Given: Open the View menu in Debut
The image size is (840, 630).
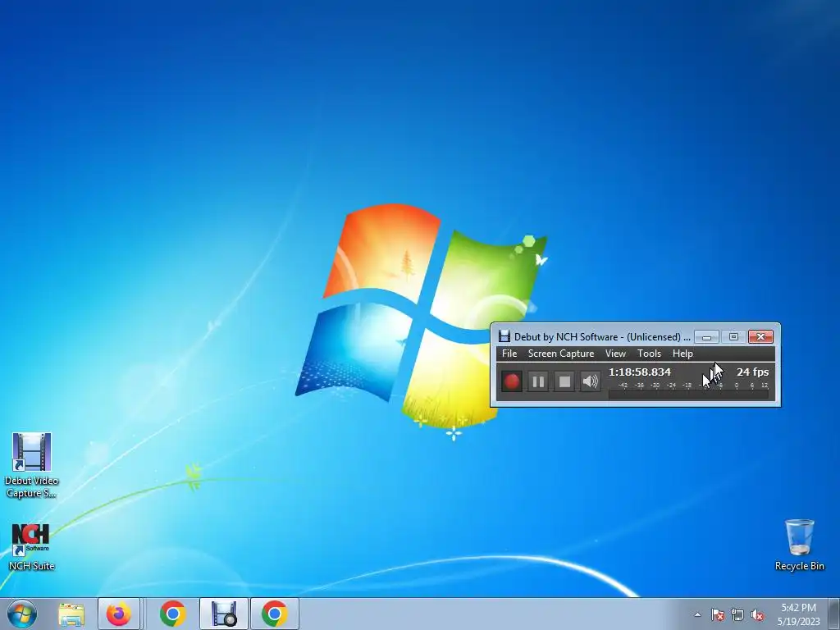Looking at the screenshot, I should [615, 354].
